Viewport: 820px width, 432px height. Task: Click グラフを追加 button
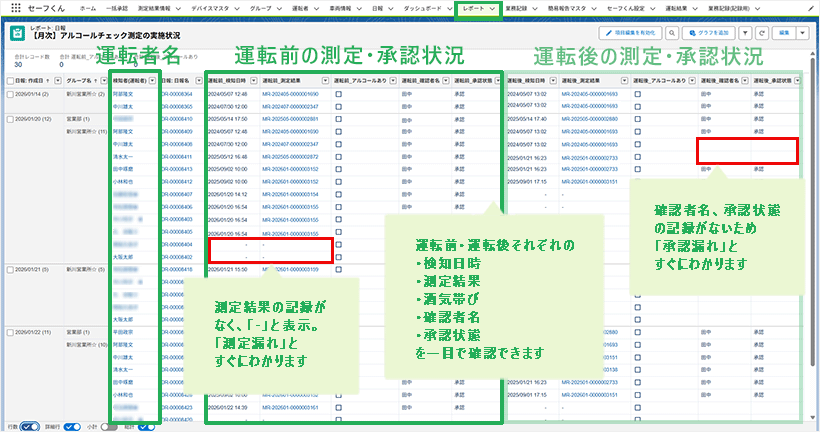coord(709,33)
